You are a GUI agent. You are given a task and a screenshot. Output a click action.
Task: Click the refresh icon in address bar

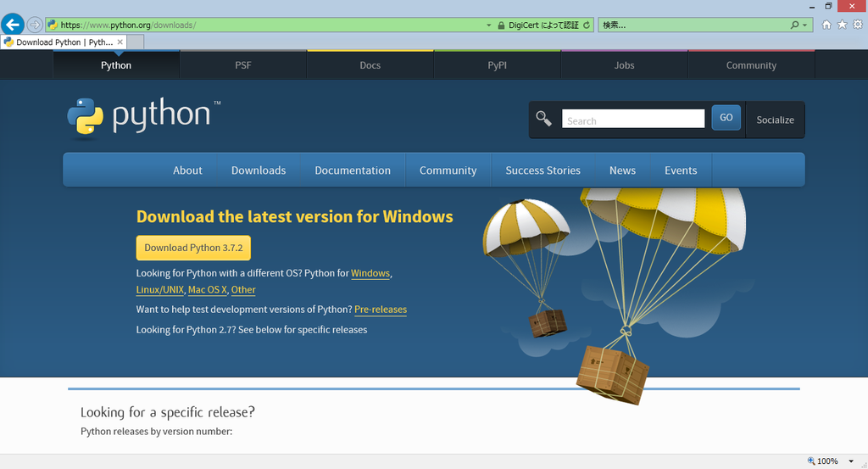tap(587, 25)
